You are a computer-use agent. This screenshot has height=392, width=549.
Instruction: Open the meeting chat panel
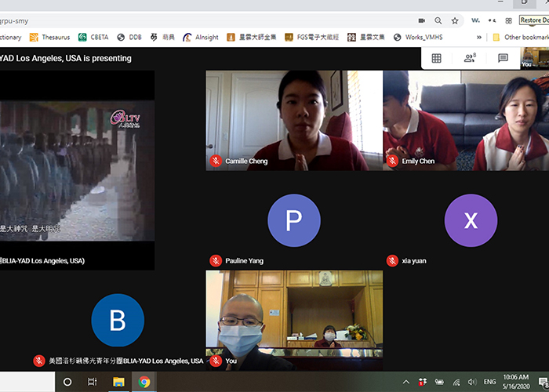503,58
